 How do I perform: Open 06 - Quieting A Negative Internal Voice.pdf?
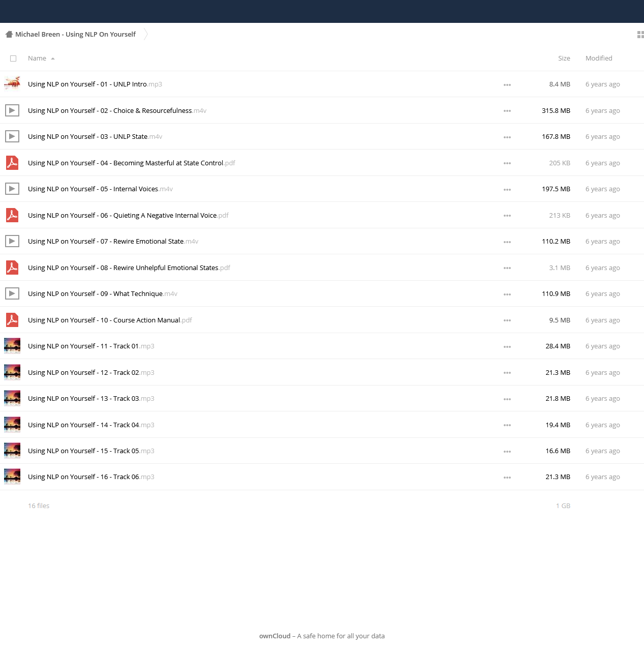coord(128,216)
